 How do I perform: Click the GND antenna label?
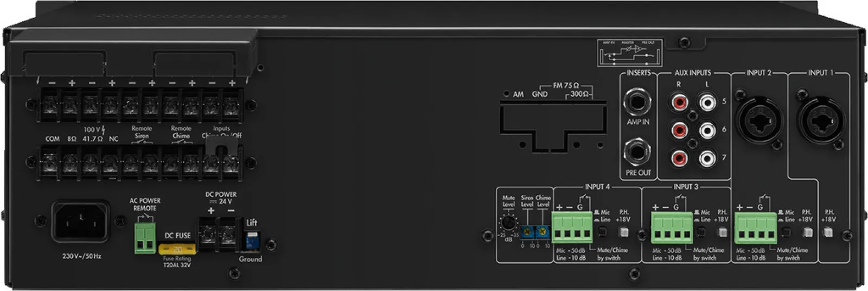point(540,94)
